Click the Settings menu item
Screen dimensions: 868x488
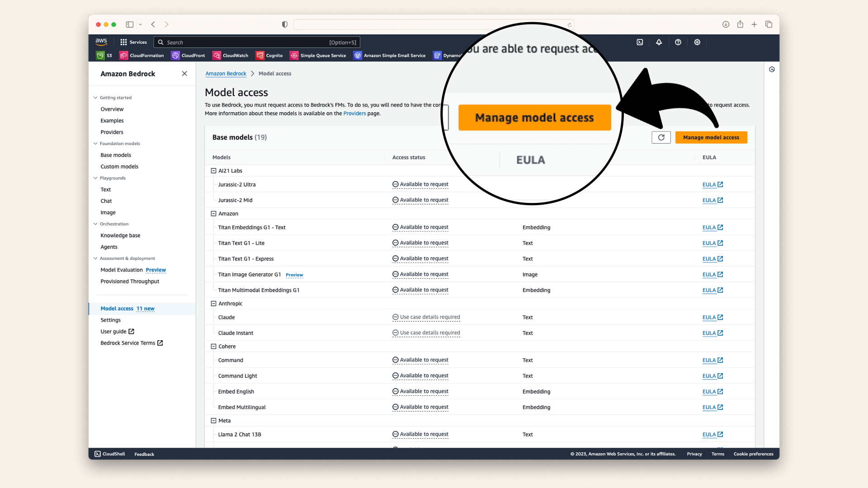110,319
